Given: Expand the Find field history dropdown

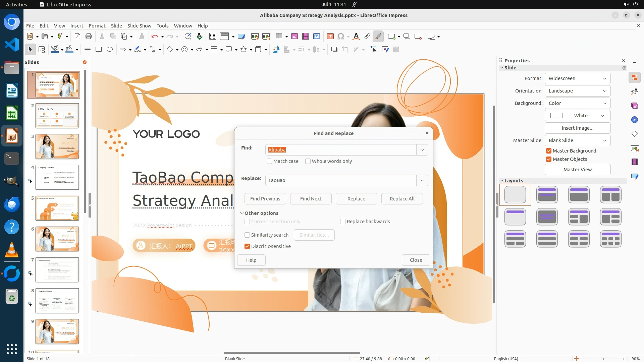Looking at the screenshot, I should 422,150.
